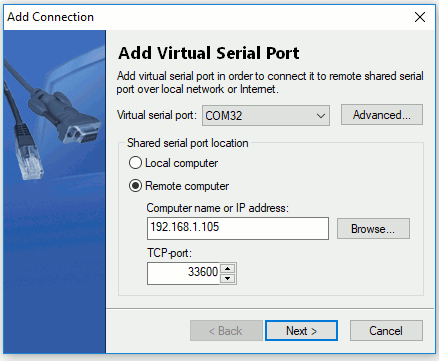Click the 'Add Connection' window title

click(x=50, y=17)
